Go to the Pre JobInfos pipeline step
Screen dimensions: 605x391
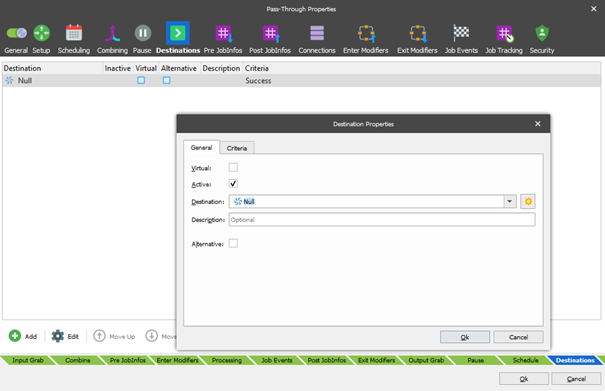(128, 361)
